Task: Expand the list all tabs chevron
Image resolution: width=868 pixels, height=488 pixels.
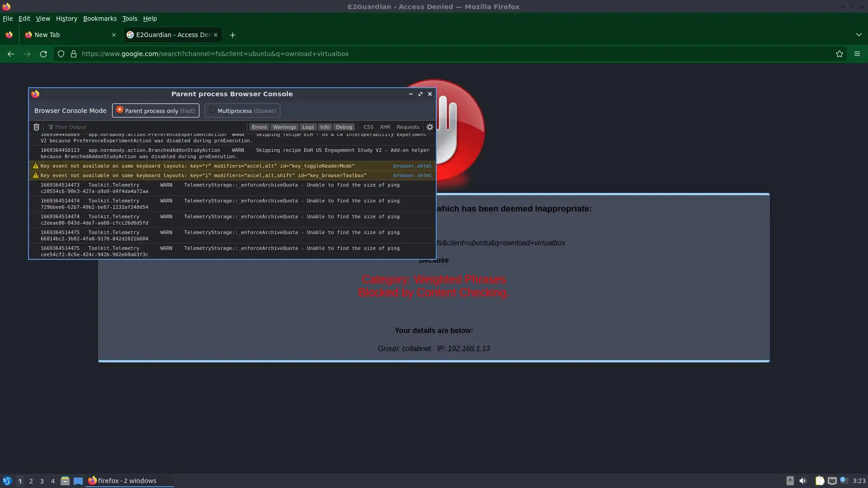Action: (x=859, y=35)
